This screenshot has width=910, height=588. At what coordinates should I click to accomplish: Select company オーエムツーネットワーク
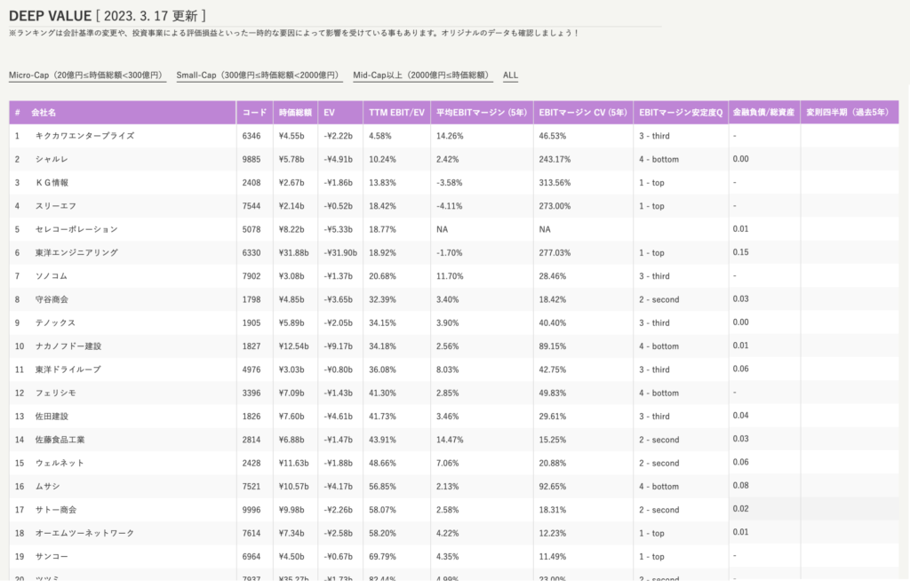tap(84, 534)
